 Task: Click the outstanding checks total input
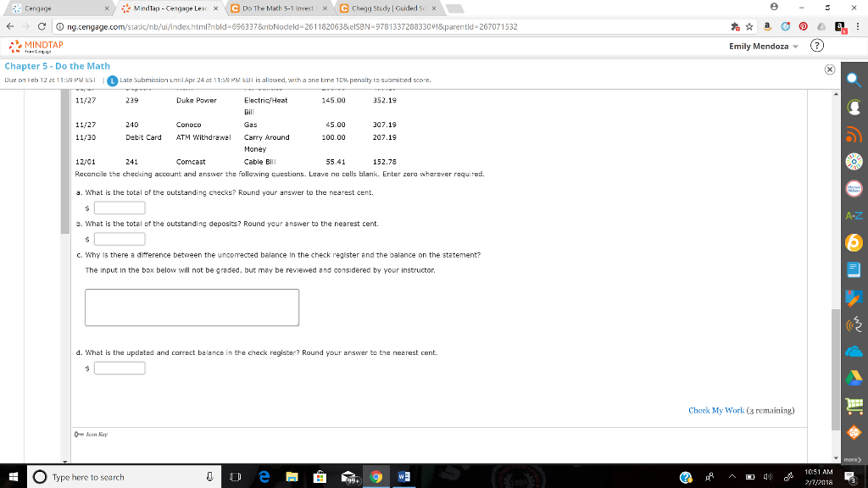(x=120, y=208)
